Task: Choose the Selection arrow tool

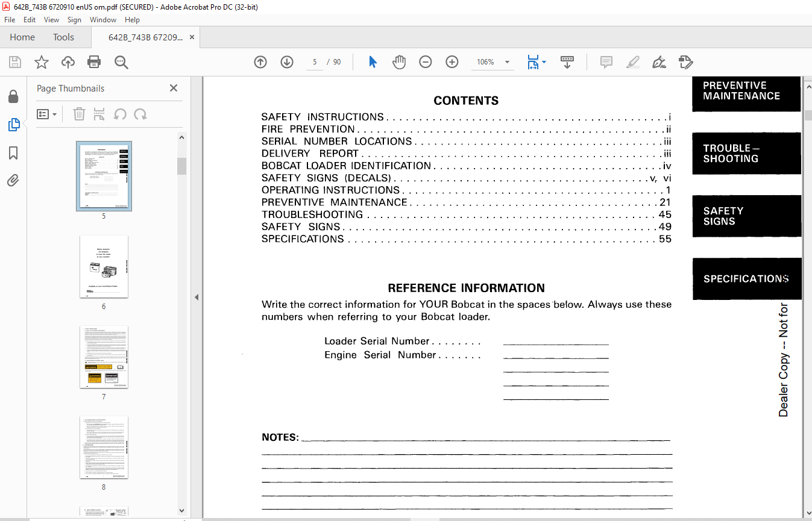Action: click(x=373, y=62)
